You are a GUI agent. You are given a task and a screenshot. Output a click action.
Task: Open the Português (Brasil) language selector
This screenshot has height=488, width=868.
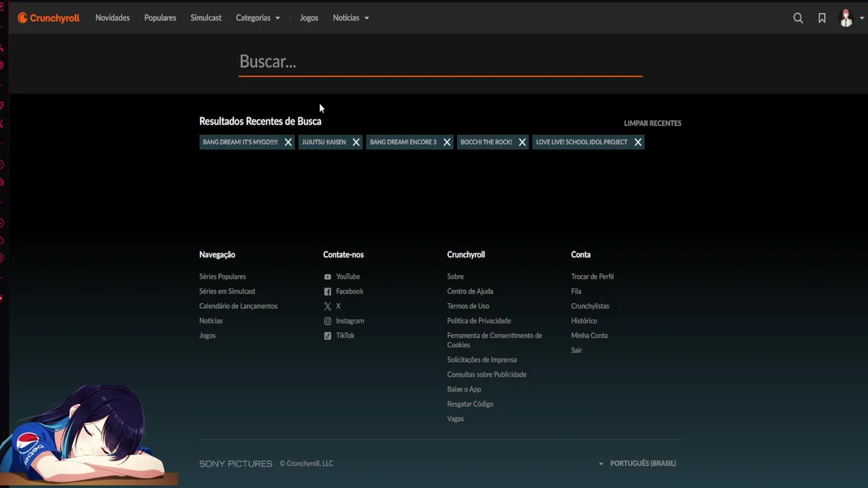[x=637, y=464]
